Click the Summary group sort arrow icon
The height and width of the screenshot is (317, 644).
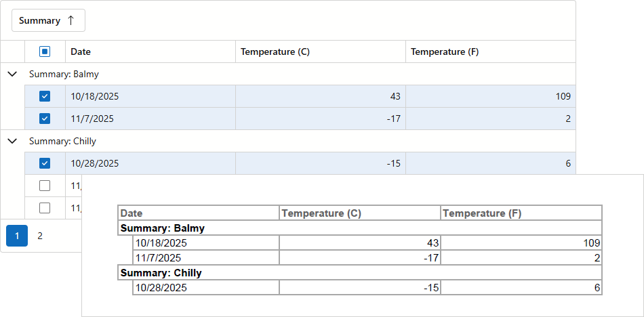click(71, 20)
